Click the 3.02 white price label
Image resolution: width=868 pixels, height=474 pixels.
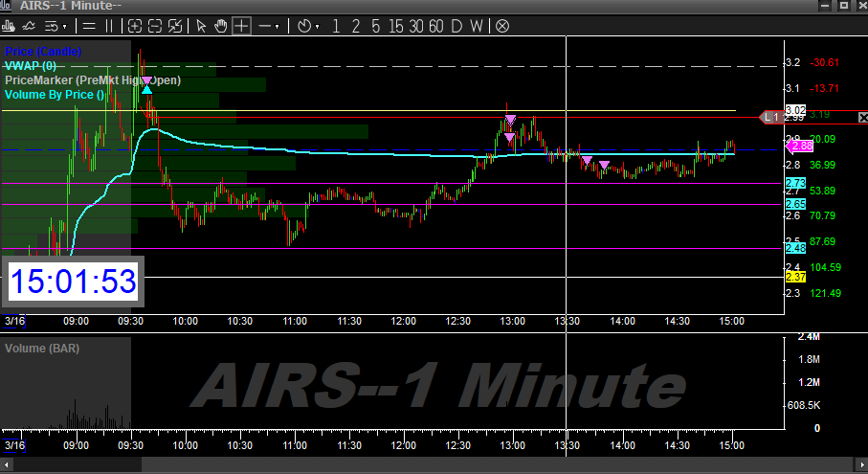(795, 110)
